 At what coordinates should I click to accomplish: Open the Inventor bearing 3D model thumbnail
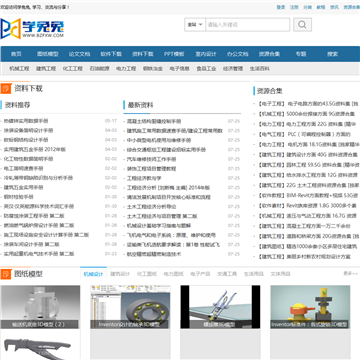(130, 307)
